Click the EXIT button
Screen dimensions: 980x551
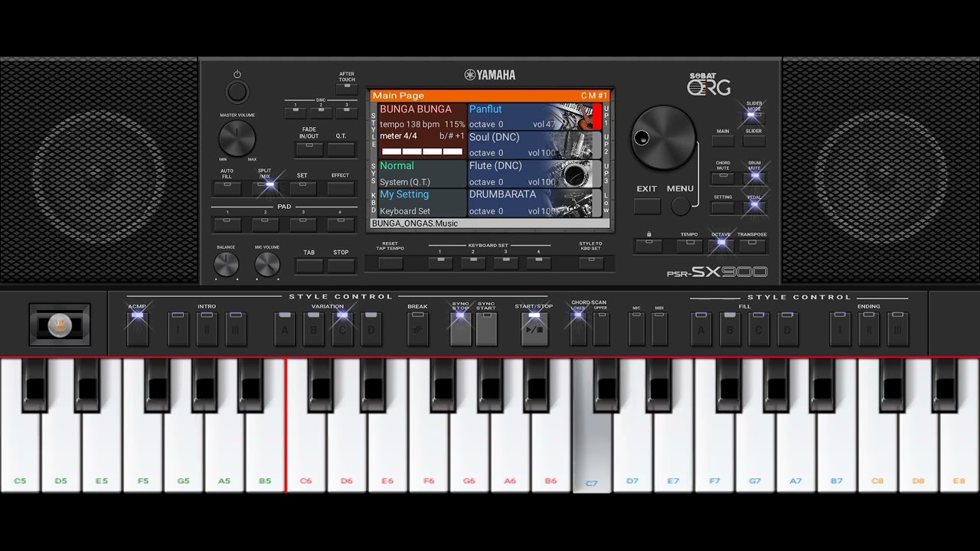point(647,206)
